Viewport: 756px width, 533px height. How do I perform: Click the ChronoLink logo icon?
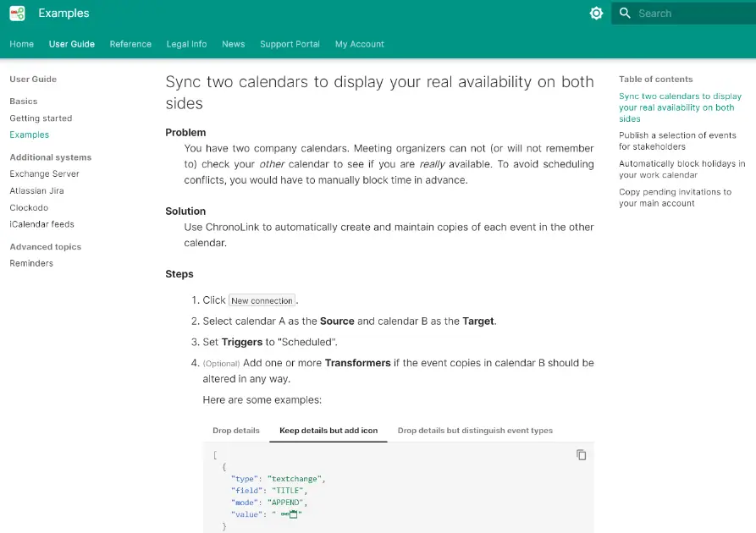point(17,14)
